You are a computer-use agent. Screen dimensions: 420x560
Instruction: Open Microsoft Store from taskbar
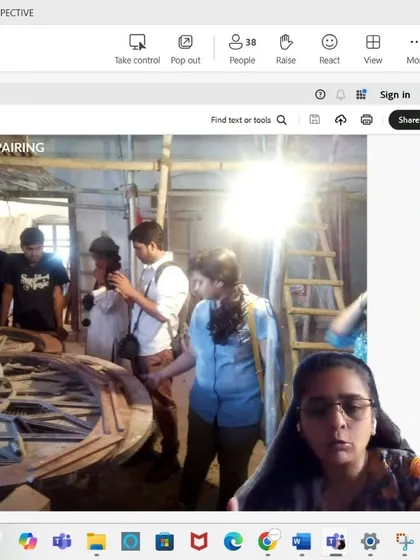[165, 542]
